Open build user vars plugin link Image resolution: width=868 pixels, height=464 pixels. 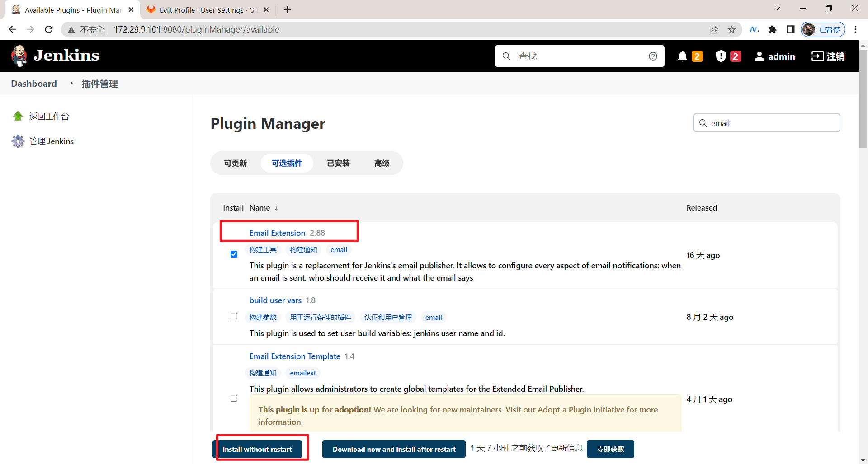(x=275, y=300)
